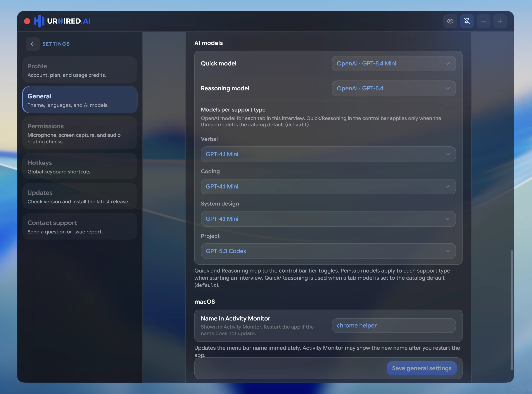Switch to the Permissions tab
This screenshot has height=394, width=532.
click(x=80, y=133)
